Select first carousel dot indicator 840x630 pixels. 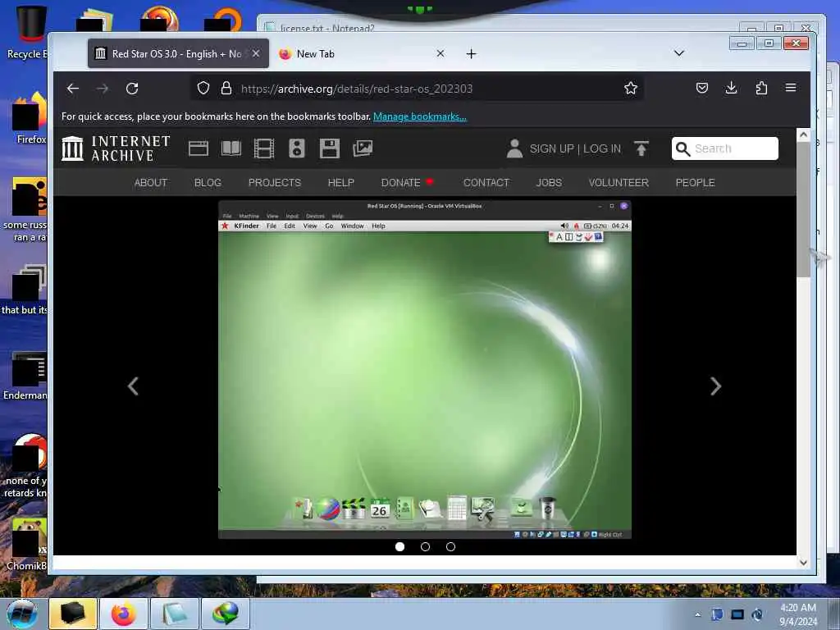point(399,547)
